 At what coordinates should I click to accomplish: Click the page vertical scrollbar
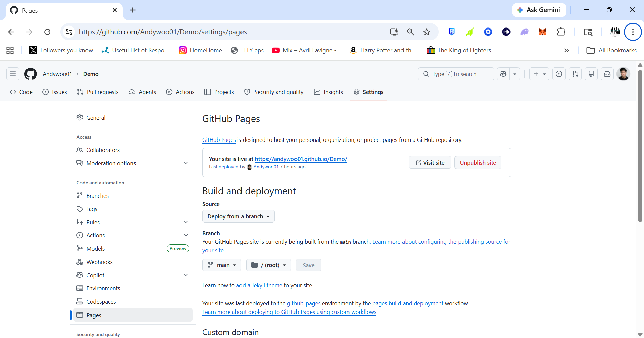pos(640,146)
